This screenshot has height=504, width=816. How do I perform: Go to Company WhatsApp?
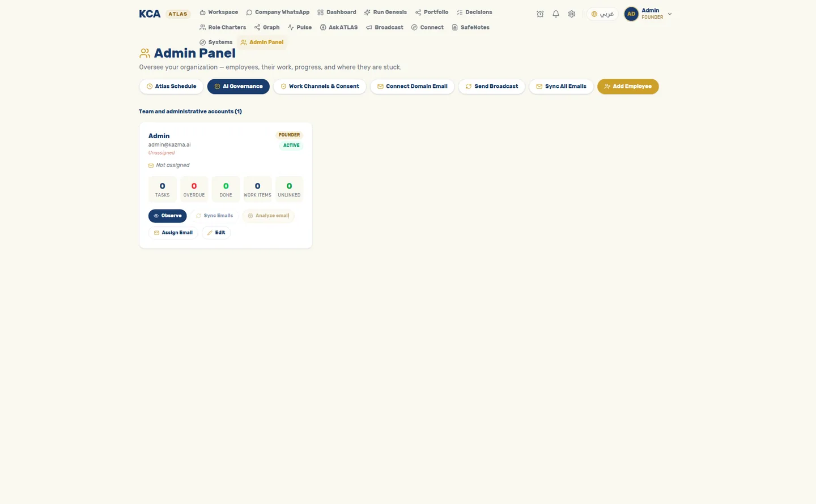click(278, 12)
